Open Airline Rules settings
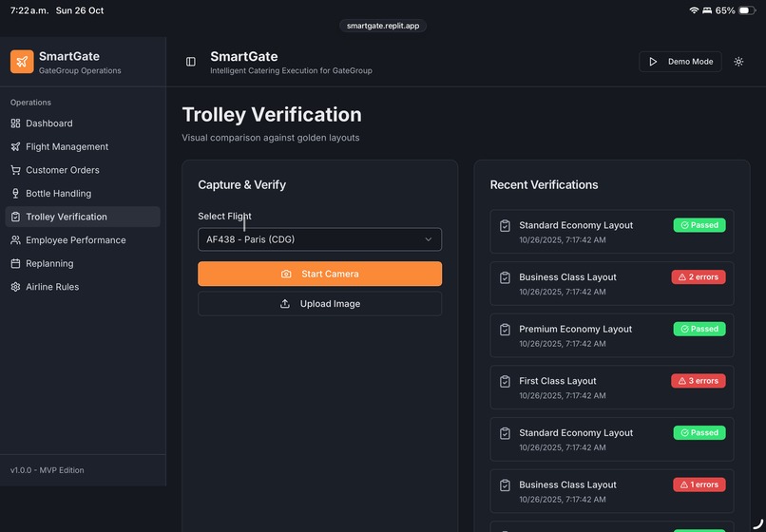Viewport: 766px width, 532px height. pyautogui.click(x=83, y=287)
